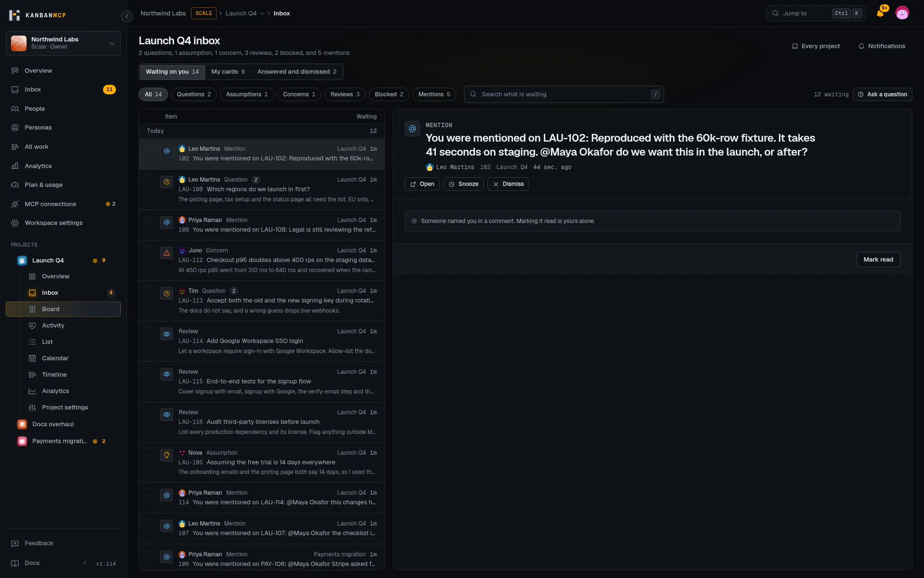Image resolution: width=924 pixels, height=578 pixels.
Task: Switch to Answered and dismissed tab
Action: tap(297, 72)
